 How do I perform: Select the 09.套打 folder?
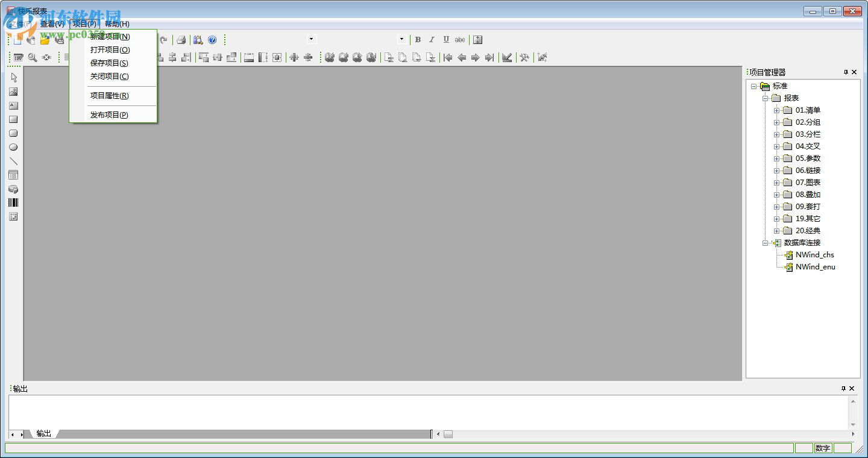pos(808,207)
